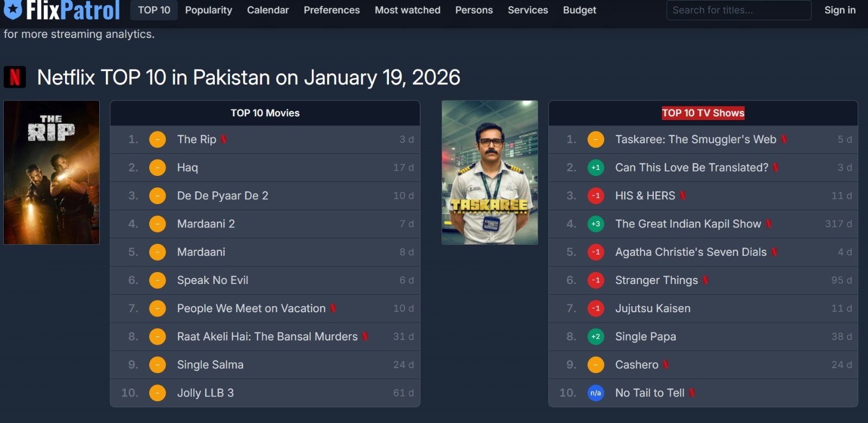Open the Taskaree: The Smuggler's Web title link
Screen dimensions: 868x423
click(x=695, y=140)
